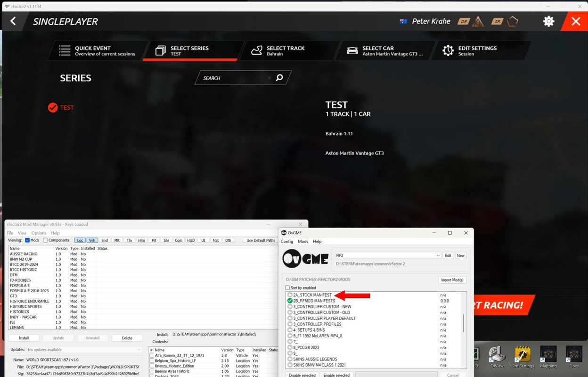The image size is (588, 377).
Task: Click Install in Mod Manager
Action: (24, 338)
